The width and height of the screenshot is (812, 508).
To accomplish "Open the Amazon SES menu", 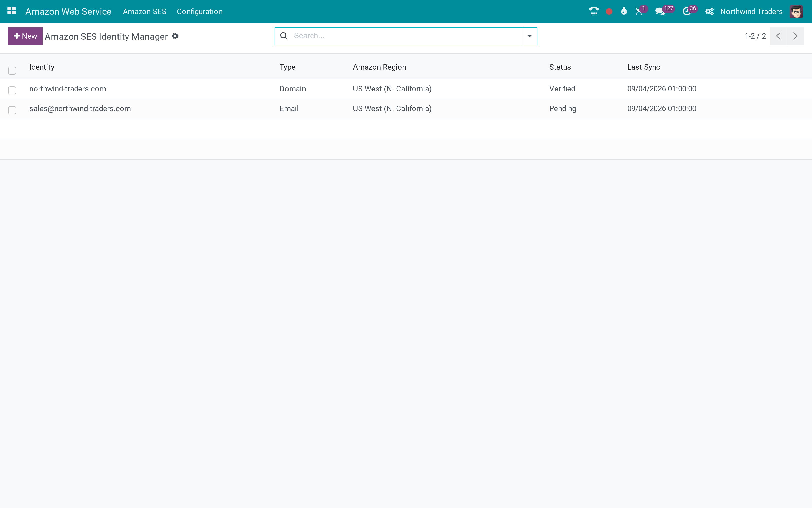I will tap(145, 12).
